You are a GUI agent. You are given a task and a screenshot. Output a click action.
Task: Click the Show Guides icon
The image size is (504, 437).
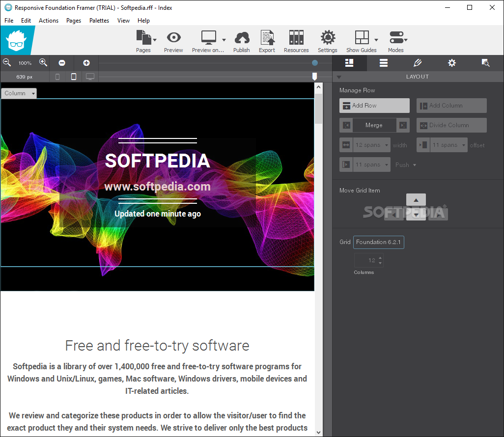tap(362, 38)
